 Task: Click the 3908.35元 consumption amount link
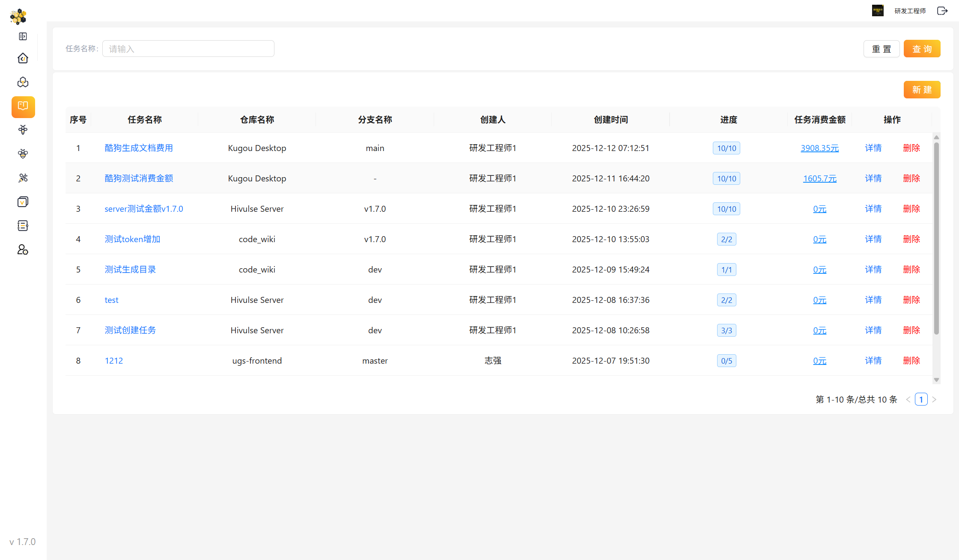(x=819, y=148)
